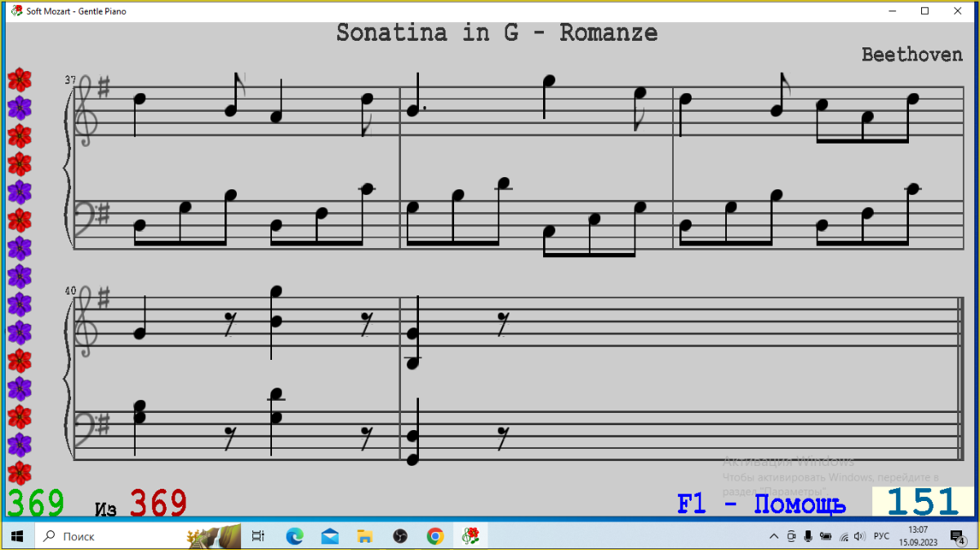The image size is (980, 550).
Task: Open File Explorer from the taskbar
Action: click(365, 536)
